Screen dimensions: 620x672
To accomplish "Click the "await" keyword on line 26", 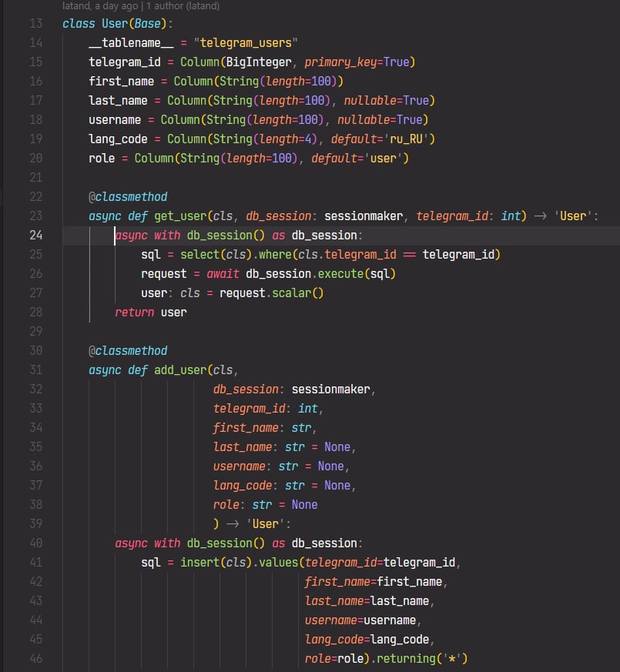I will pyautogui.click(x=223, y=274).
